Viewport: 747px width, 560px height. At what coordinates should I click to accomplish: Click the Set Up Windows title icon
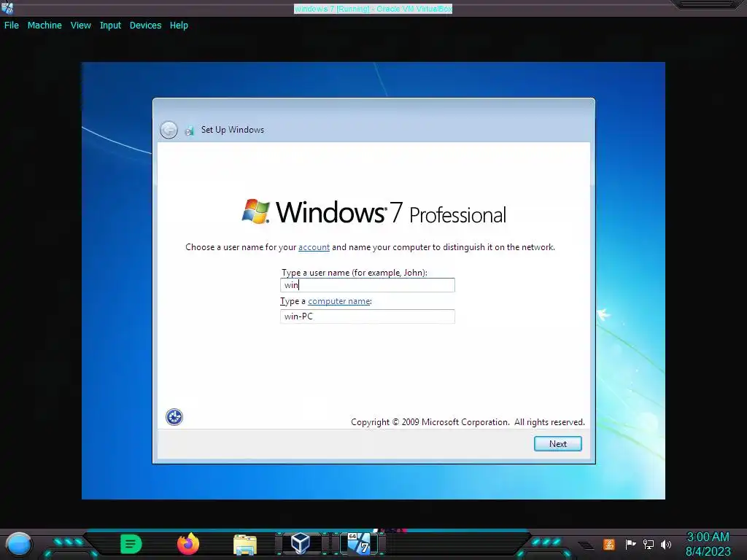coord(190,130)
